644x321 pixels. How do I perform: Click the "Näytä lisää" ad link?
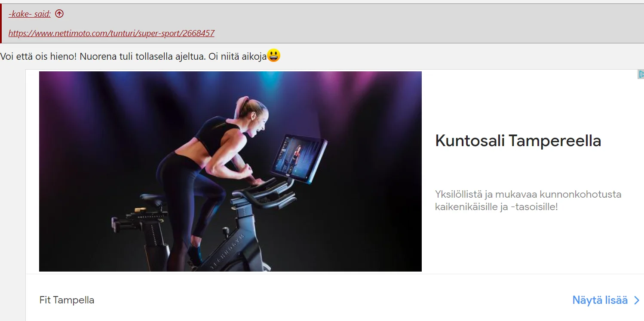(x=600, y=300)
